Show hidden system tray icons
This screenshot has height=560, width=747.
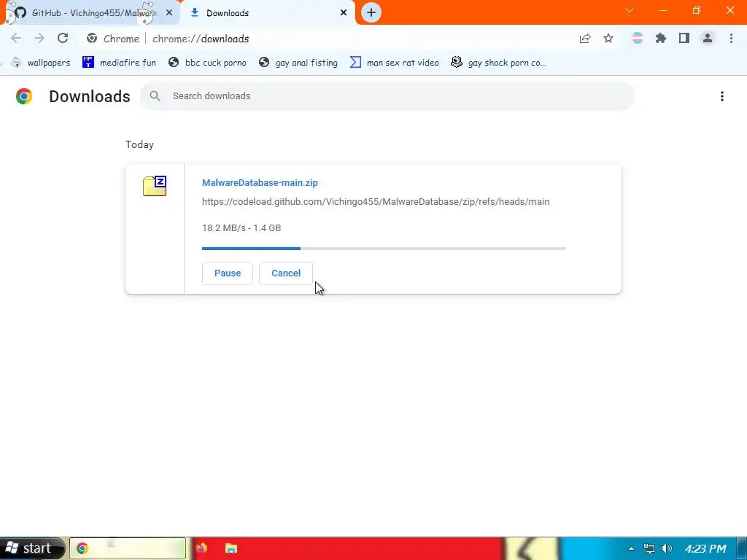(631, 548)
